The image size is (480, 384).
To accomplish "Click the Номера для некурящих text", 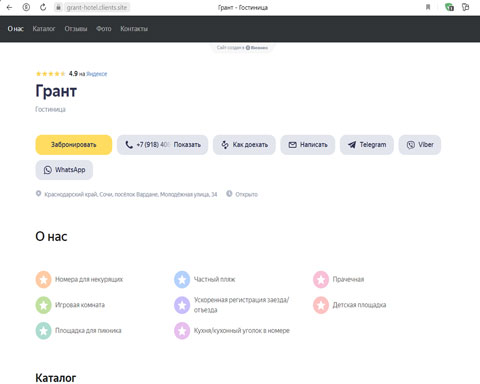I will coord(89,279).
